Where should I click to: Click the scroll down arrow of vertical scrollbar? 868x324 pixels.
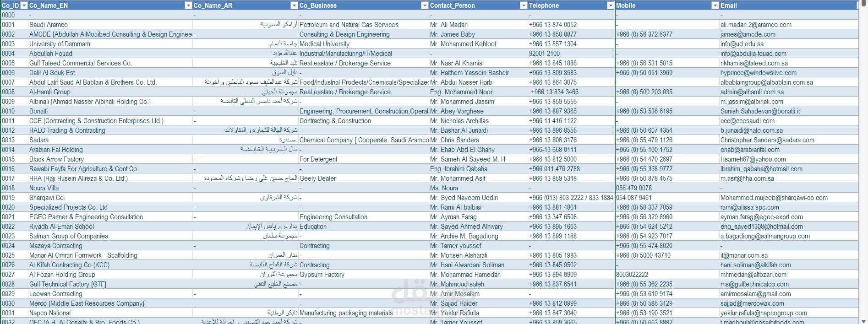pyautogui.click(x=864, y=321)
